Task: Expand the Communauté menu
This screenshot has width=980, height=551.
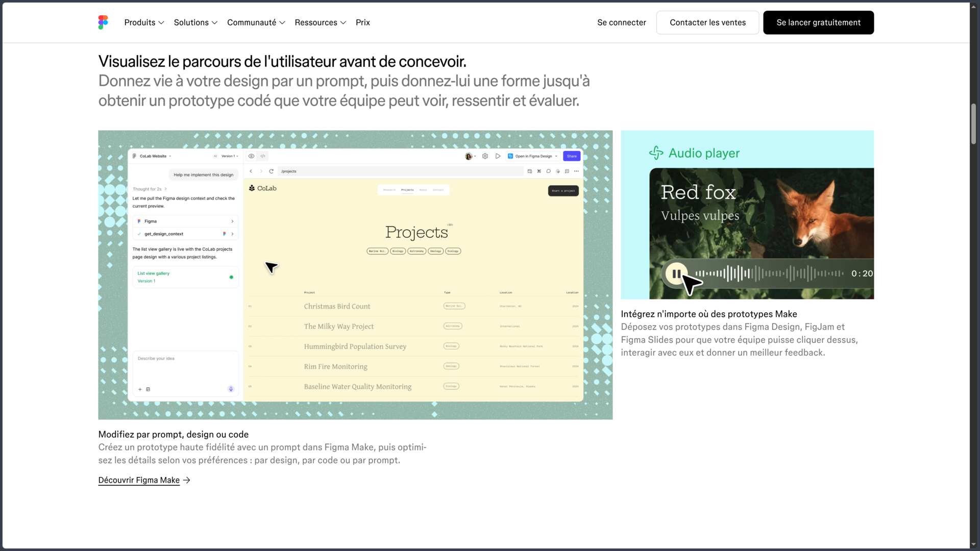Action: 256,22
